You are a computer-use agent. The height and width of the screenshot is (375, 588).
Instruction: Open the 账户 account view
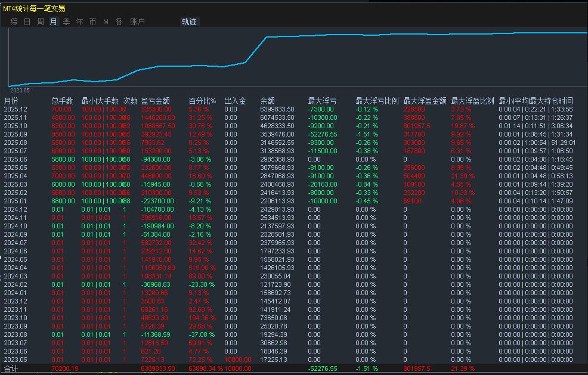pyautogui.click(x=136, y=21)
